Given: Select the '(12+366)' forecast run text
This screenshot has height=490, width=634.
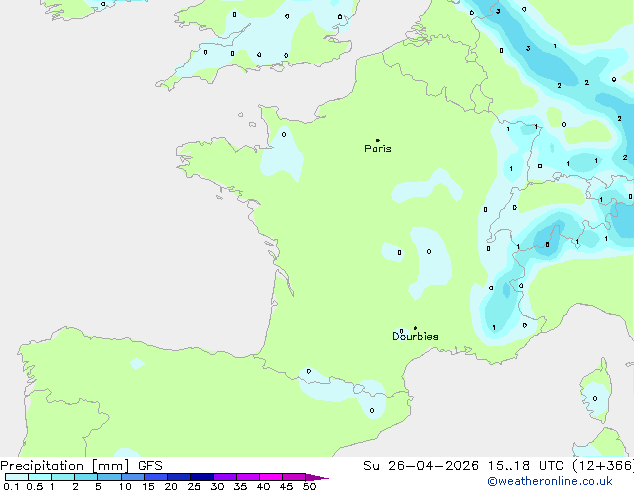Looking at the screenshot, I should tap(602, 466).
